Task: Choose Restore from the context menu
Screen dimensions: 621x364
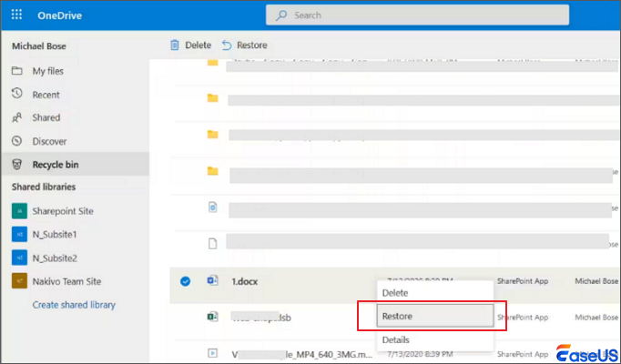Action: [400, 316]
